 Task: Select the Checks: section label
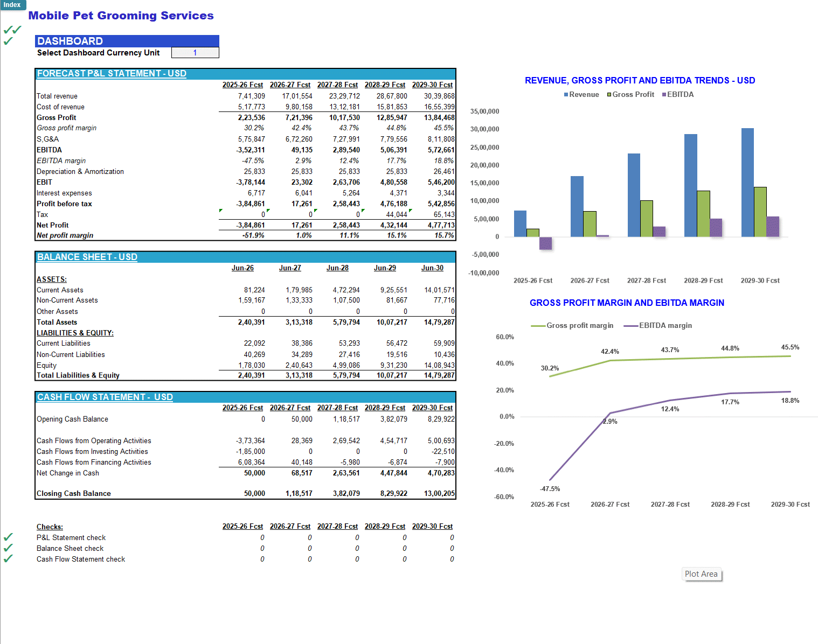pyautogui.click(x=50, y=527)
